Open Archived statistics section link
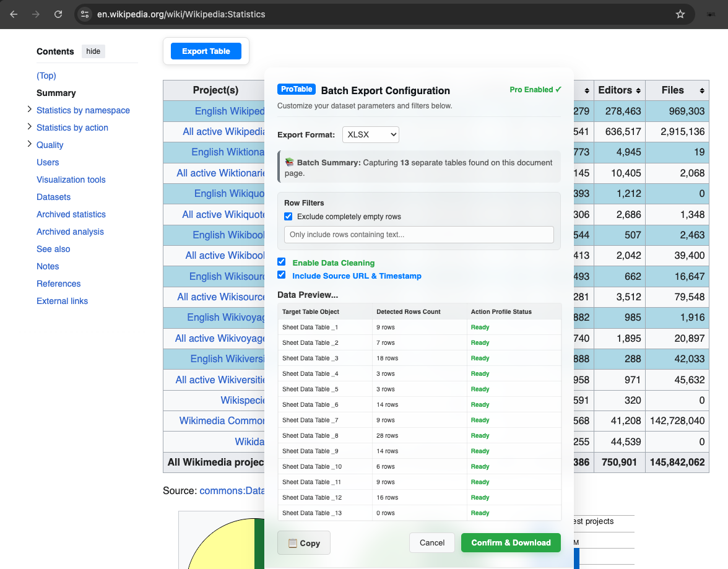Image resolution: width=728 pixels, height=569 pixels. [71, 214]
